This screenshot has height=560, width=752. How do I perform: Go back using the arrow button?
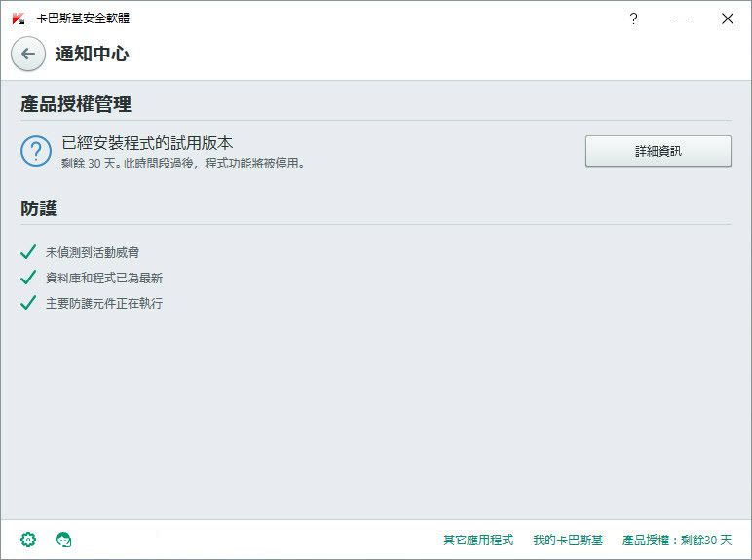click(28, 54)
